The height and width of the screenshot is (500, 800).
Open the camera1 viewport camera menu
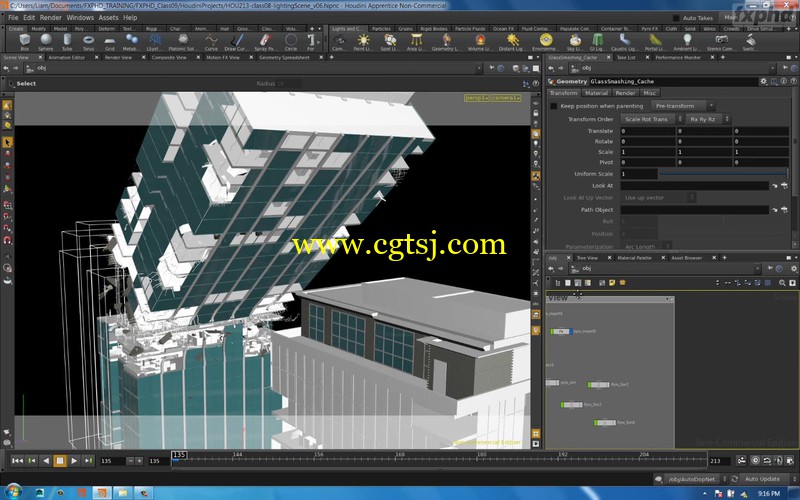[x=506, y=97]
